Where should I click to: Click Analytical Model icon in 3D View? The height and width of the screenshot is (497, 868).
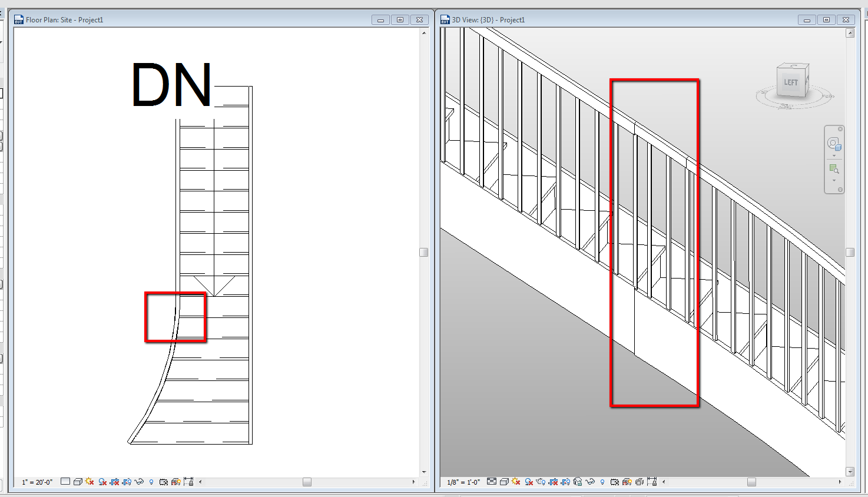tap(627, 482)
